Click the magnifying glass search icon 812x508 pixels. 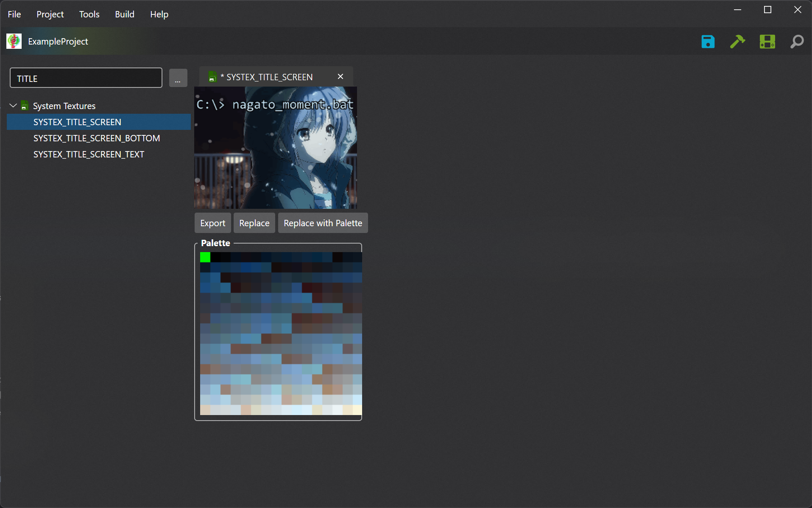click(x=797, y=42)
